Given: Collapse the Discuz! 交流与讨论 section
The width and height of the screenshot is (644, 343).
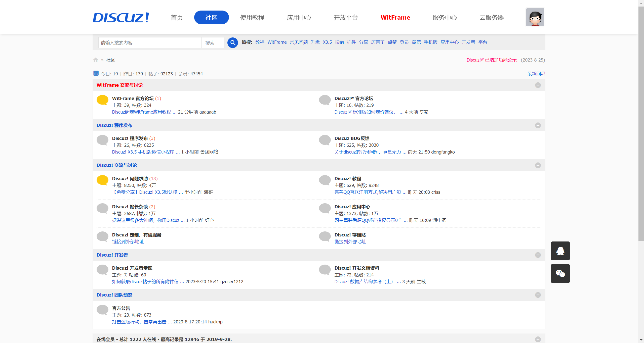Looking at the screenshot, I should tap(538, 165).
